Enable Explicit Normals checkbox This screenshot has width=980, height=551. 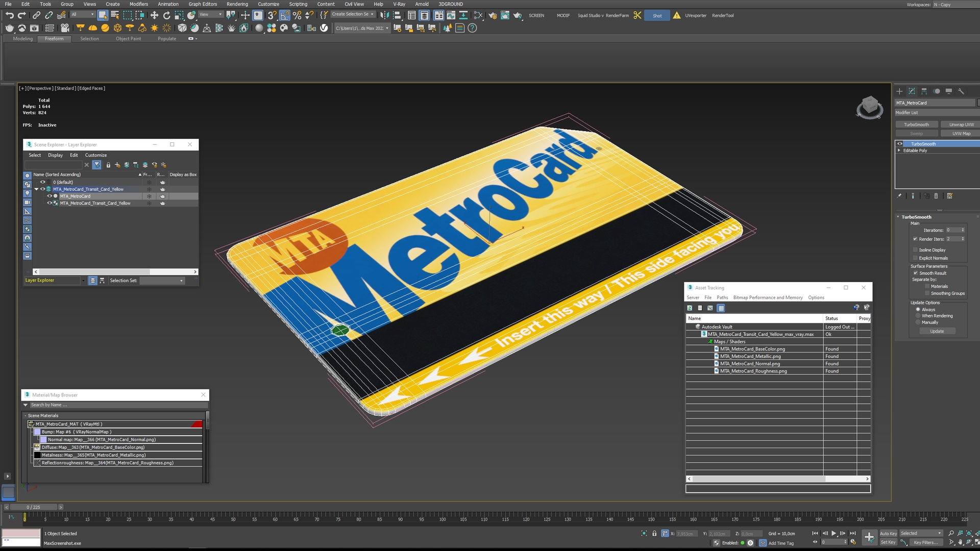915,258
